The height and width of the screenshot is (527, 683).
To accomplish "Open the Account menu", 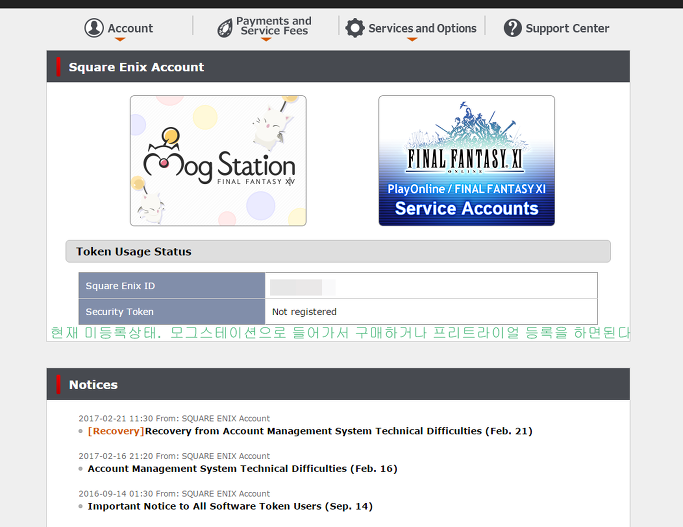I will point(130,28).
